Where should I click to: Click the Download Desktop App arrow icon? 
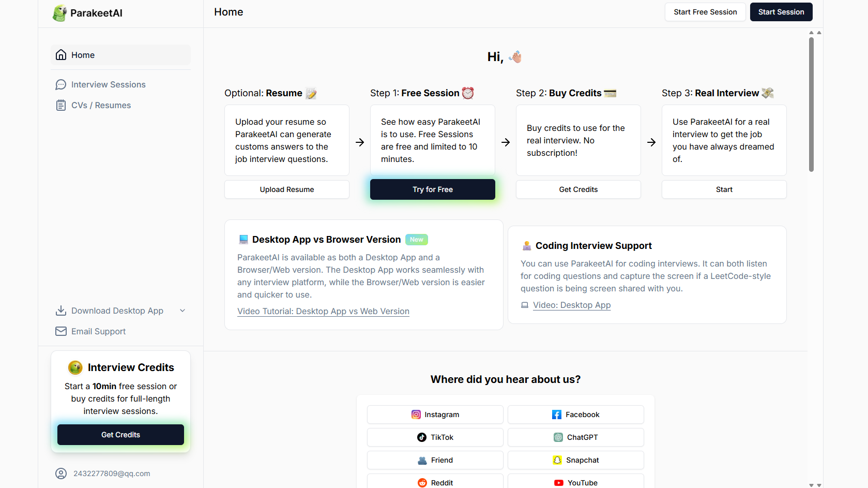pyautogui.click(x=61, y=310)
